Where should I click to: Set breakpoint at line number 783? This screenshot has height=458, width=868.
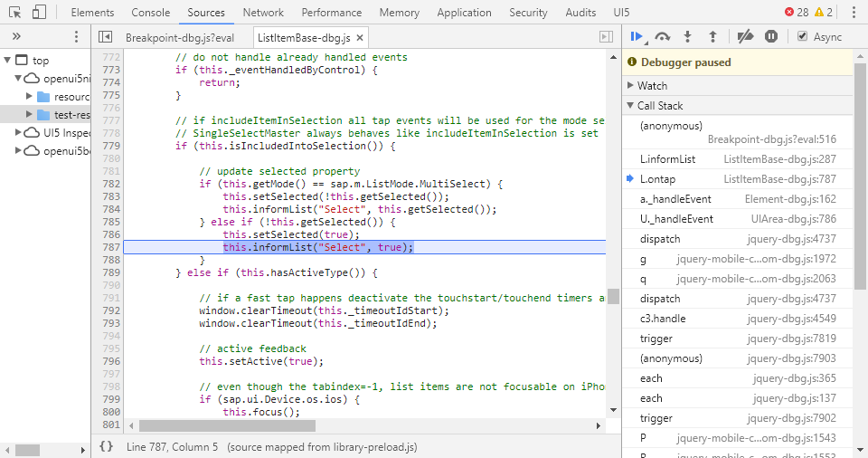(x=111, y=196)
